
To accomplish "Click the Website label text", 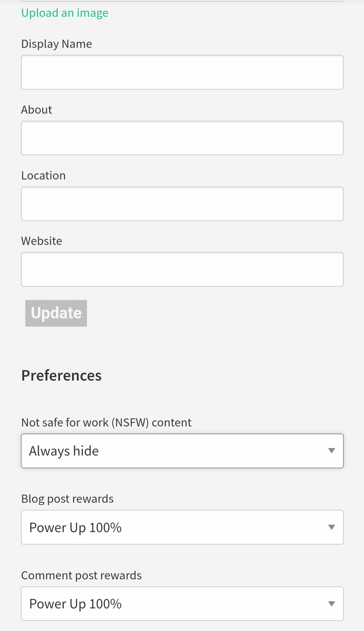I will pyautogui.click(x=42, y=241).
